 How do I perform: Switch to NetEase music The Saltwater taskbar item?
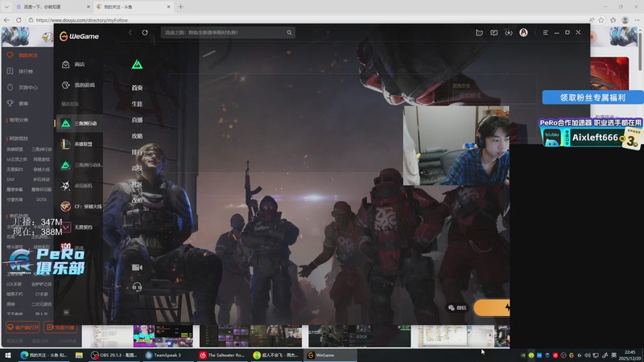click(222, 355)
